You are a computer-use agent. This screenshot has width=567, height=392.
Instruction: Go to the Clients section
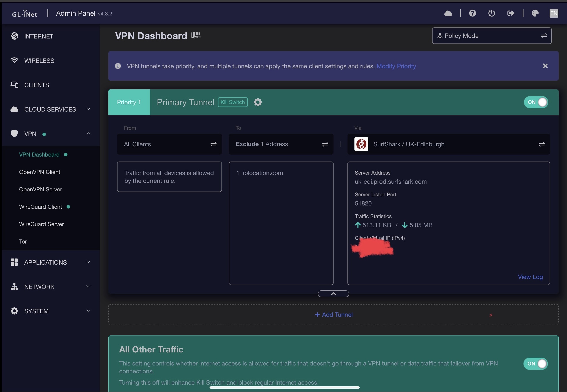[x=37, y=85]
